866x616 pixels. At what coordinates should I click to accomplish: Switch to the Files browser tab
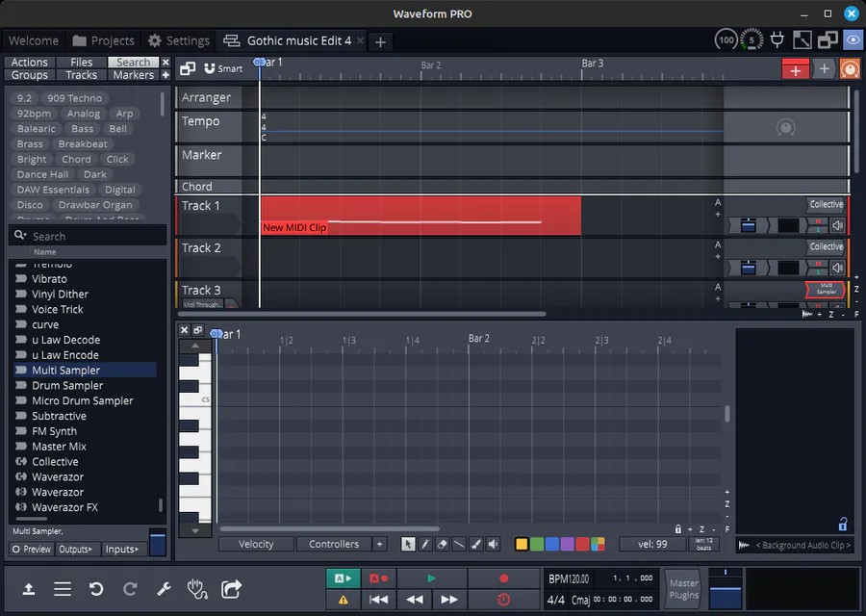[x=81, y=62]
